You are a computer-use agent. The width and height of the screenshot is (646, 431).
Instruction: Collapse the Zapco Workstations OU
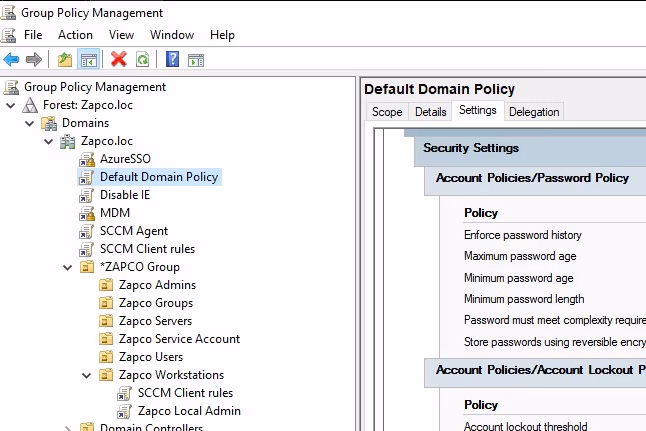[x=87, y=375]
